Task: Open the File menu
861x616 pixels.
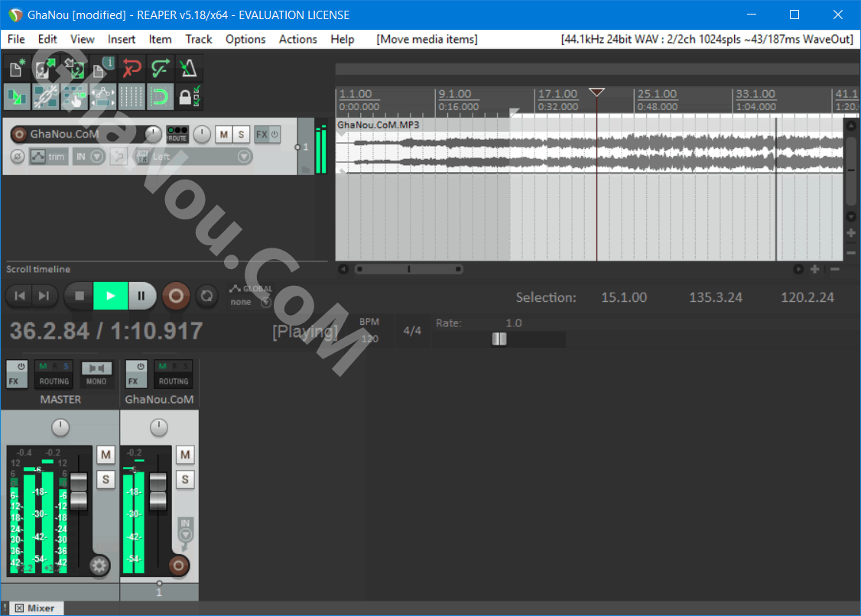Action: (x=16, y=40)
